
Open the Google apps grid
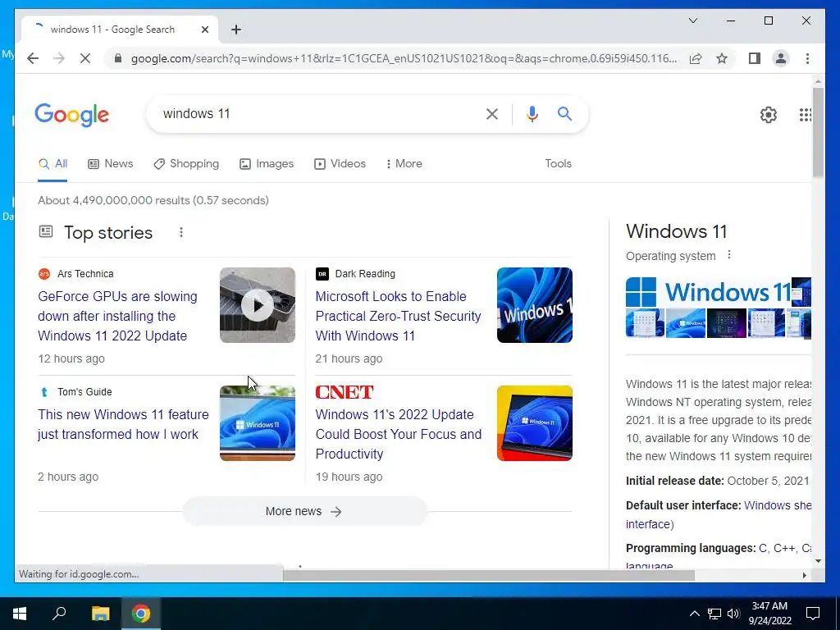click(x=806, y=115)
